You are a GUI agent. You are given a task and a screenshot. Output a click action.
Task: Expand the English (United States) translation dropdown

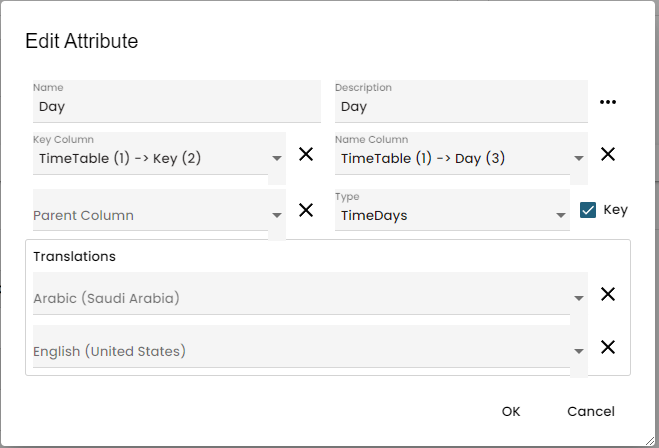(x=578, y=351)
